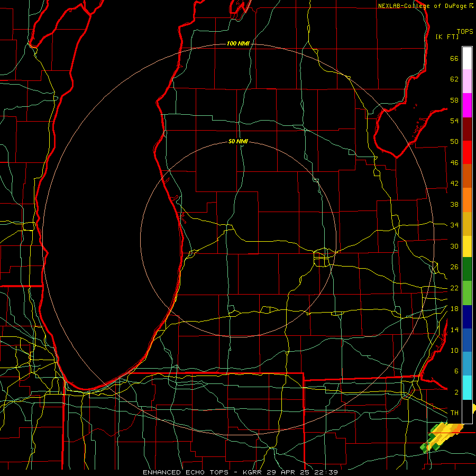
Task: Pick the dark maroon legend swatch
Action: [x=467, y=129]
